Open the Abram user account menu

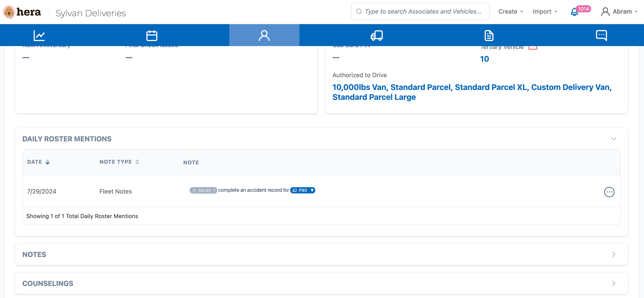619,11
